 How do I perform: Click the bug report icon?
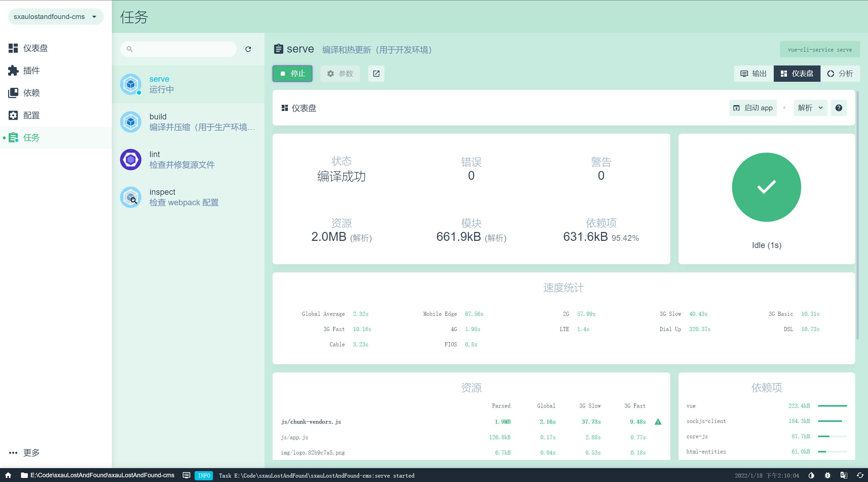point(828,475)
